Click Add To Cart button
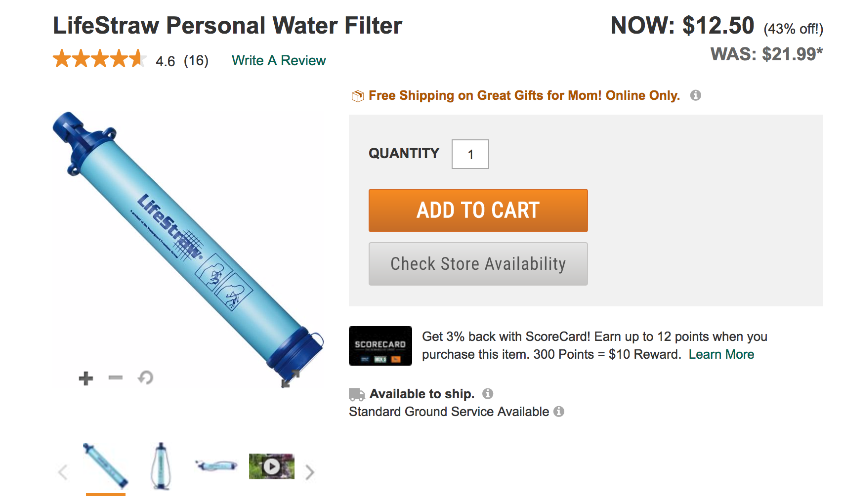This screenshot has height=504, width=843. 478,210
